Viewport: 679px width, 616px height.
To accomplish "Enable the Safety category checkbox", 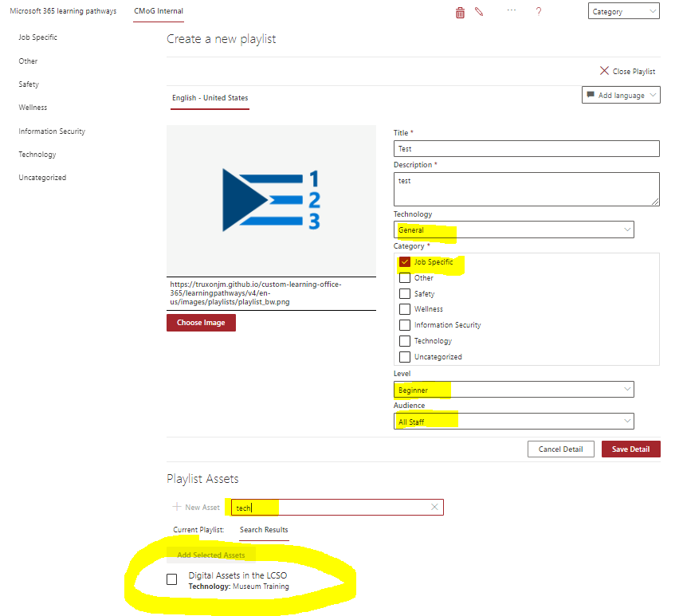I will pyautogui.click(x=404, y=293).
